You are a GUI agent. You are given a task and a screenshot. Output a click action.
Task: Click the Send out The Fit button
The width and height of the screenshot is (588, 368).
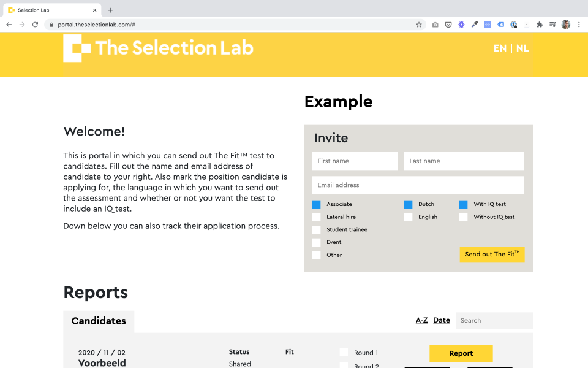[x=492, y=254]
